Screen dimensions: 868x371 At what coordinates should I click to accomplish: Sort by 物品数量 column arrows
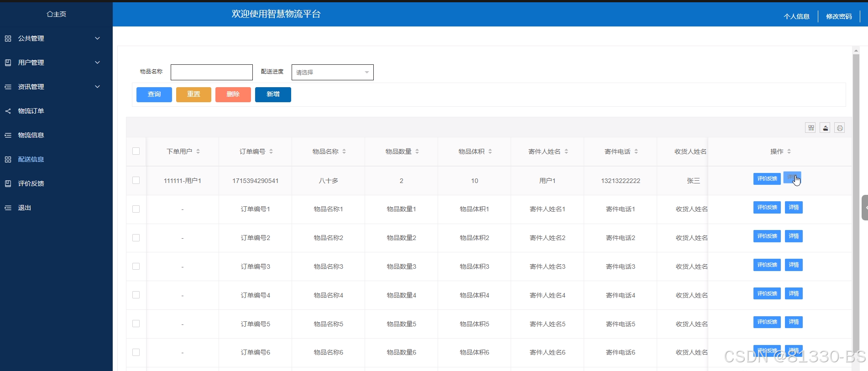click(417, 152)
